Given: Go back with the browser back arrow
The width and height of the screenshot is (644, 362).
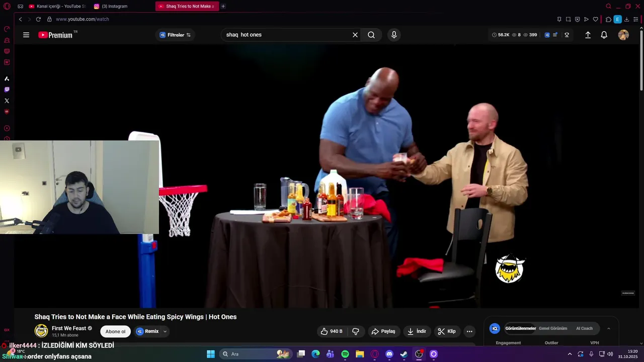Looking at the screenshot, I should [x=21, y=19].
